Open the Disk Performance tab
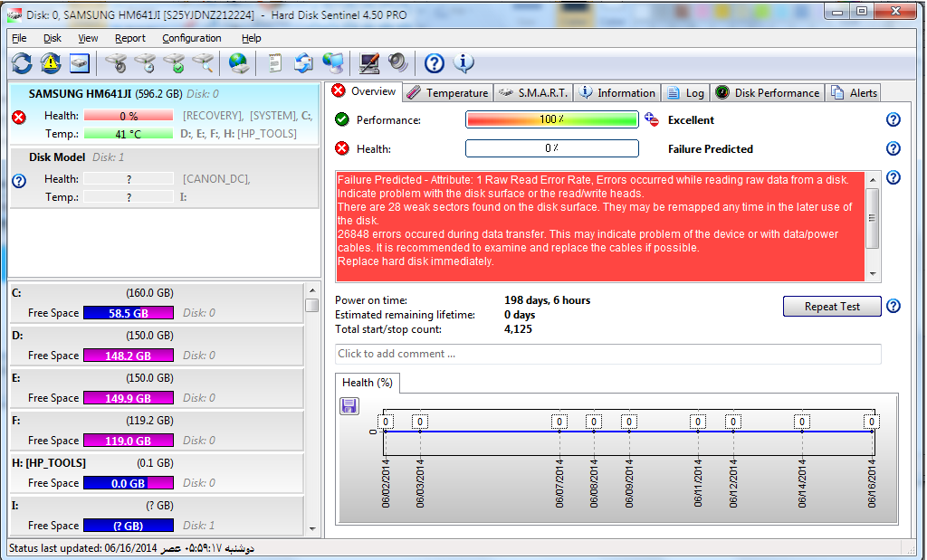Screen dimensions: 927x560 768,93
